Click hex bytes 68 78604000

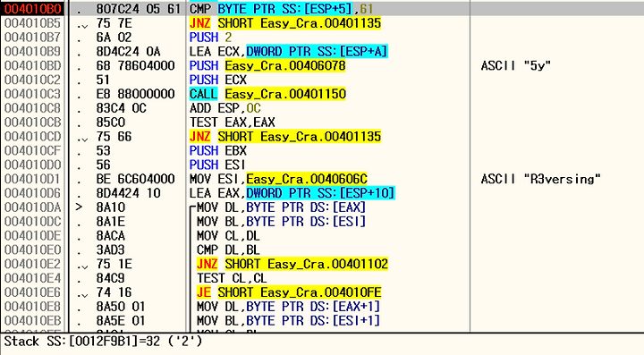(135, 65)
